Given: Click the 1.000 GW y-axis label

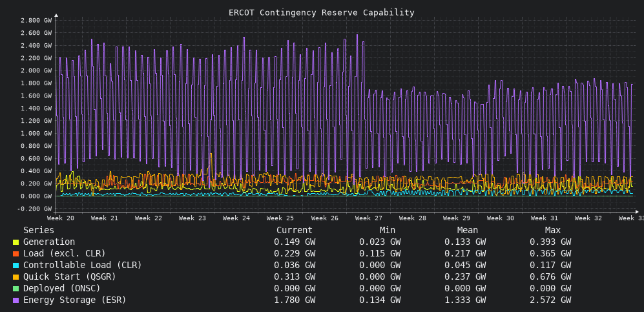Looking at the screenshot, I should (x=36, y=134).
